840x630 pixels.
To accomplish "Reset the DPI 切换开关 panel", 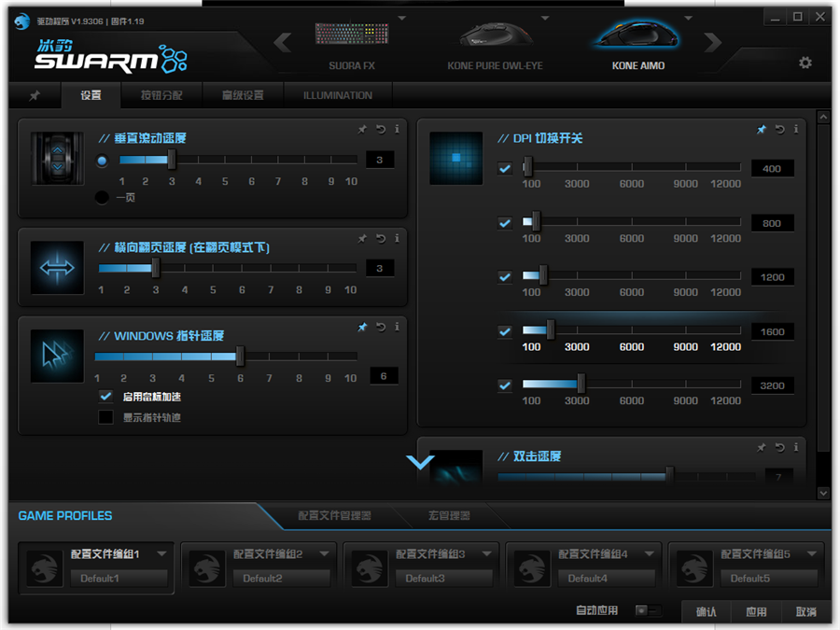I will coord(779,130).
